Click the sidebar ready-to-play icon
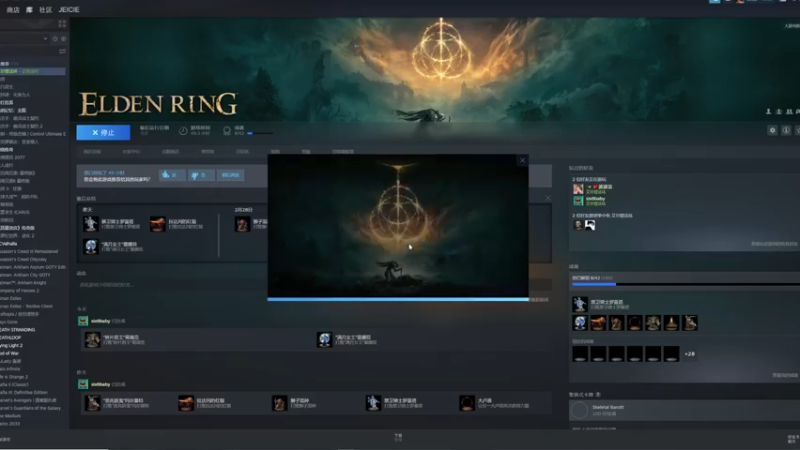This screenshot has height=450, width=800. click(x=63, y=39)
